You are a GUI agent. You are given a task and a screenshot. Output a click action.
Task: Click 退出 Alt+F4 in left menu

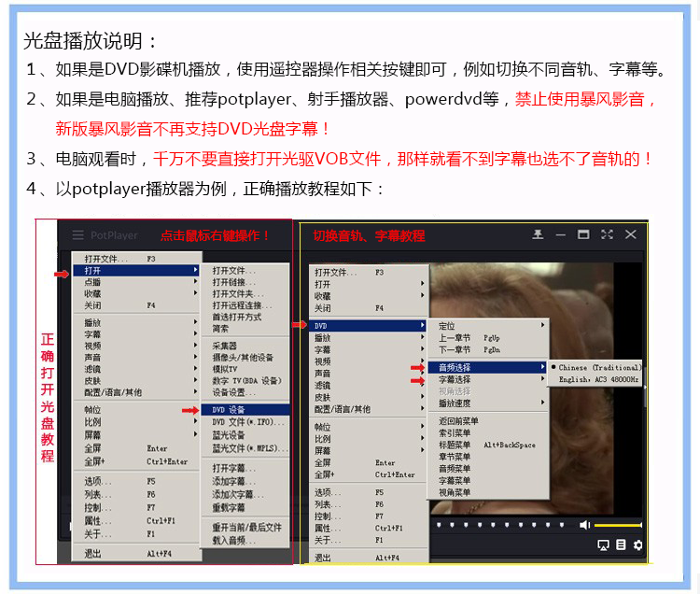pyautogui.click(x=136, y=554)
